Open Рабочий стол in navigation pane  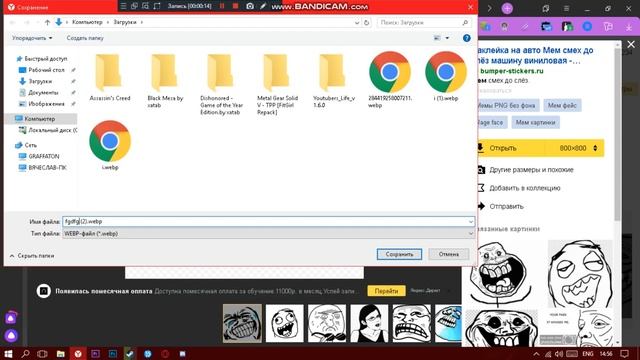46,70
